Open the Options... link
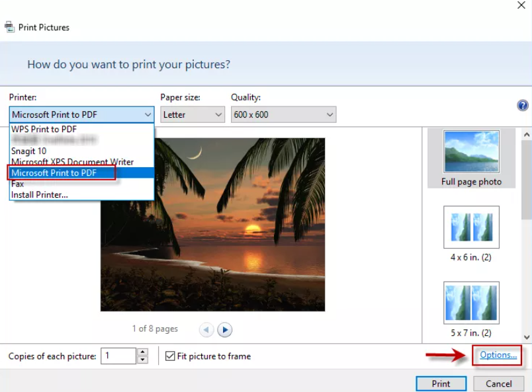The image size is (532, 392). [x=498, y=355]
